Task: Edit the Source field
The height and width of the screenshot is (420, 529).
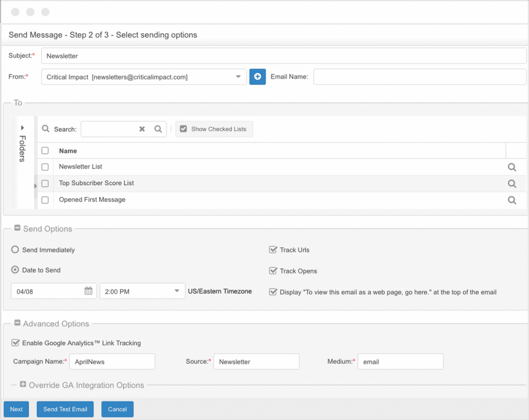Action: tap(256, 362)
